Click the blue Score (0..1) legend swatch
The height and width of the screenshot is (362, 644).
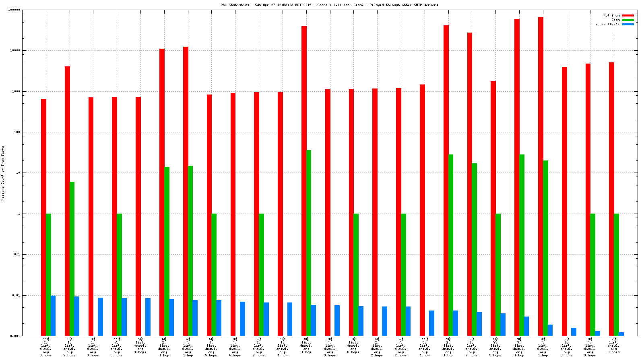tap(627, 24)
